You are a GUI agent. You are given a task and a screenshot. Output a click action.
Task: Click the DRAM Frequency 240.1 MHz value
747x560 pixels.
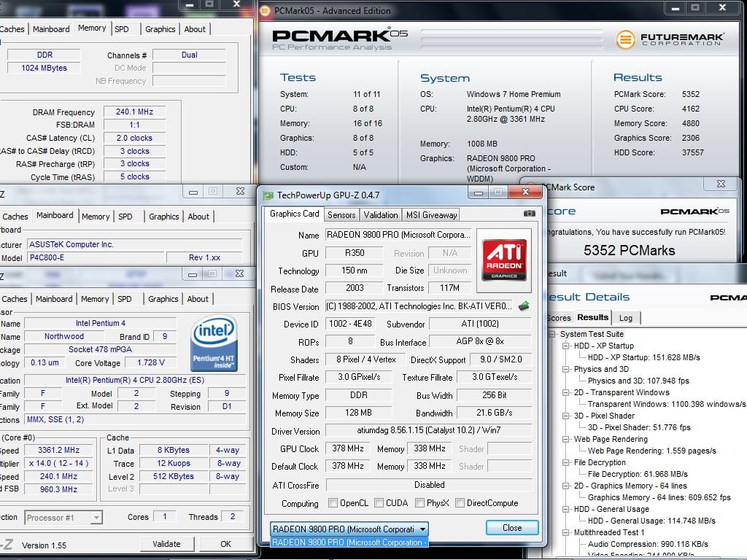point(134,112)
